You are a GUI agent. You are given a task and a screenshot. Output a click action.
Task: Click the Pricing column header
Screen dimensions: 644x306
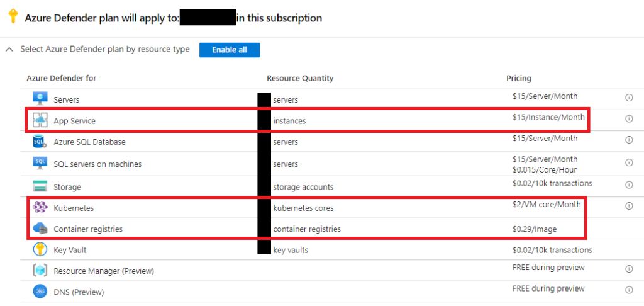click(x=519, y=78)
